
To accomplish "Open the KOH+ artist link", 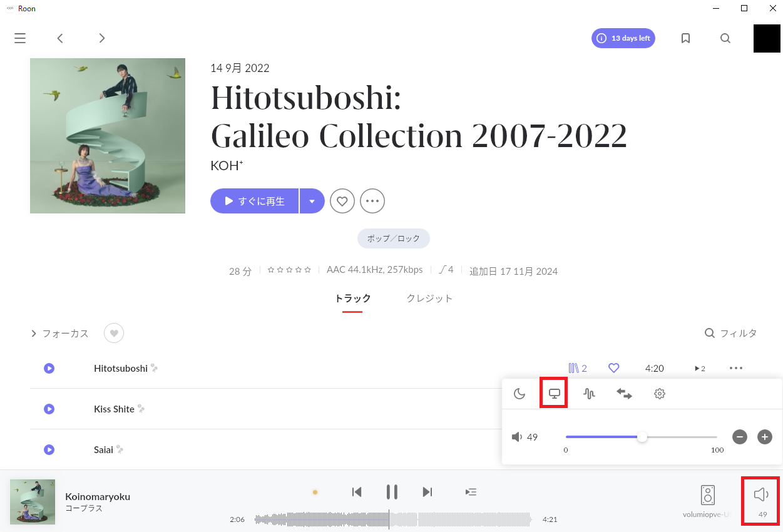I will (227, 165).
